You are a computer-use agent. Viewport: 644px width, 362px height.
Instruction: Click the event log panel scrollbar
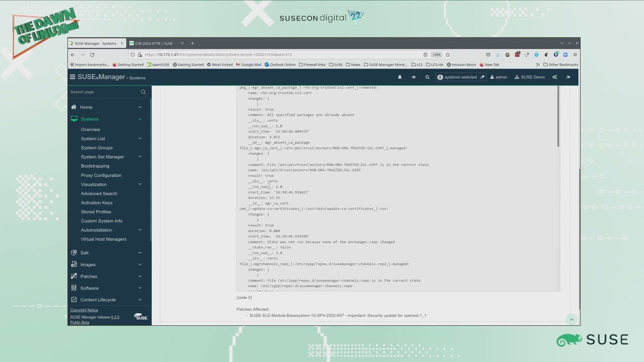click(x=558, y=116)
